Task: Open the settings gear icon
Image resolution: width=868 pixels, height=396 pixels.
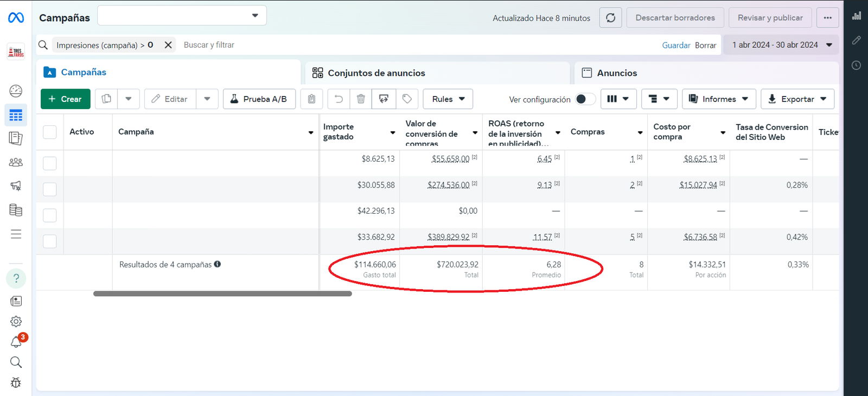Action: click(16, 321)
